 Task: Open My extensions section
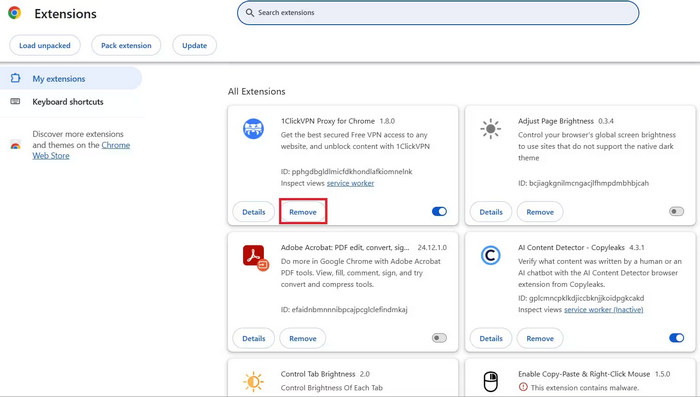71,79
